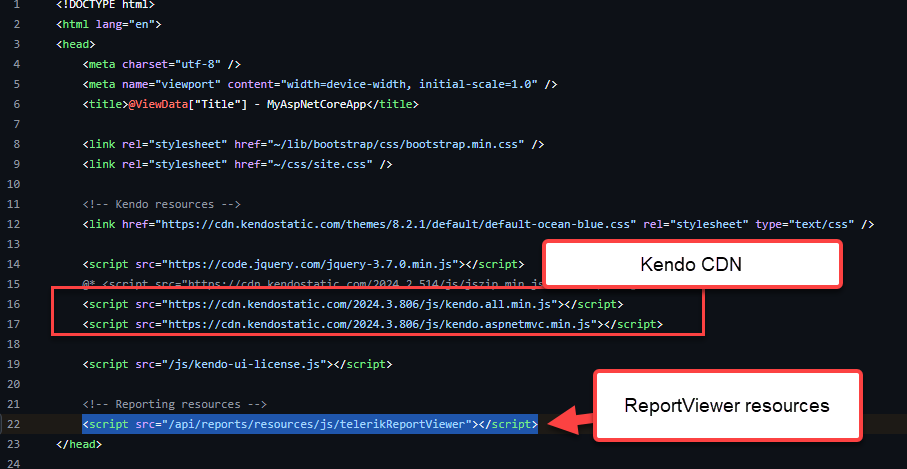Screen dimensions: 907x469
Task: Click the <html lang="en"> opening tag line
Action: 109,24
